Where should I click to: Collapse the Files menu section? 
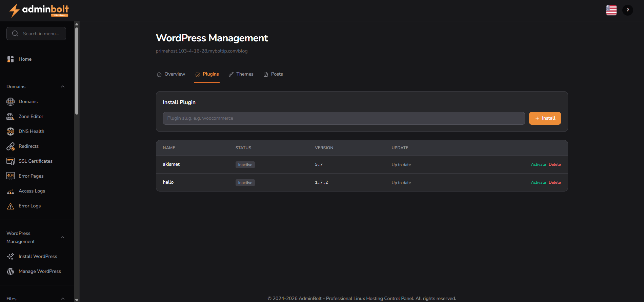click(x=63, y=299)
